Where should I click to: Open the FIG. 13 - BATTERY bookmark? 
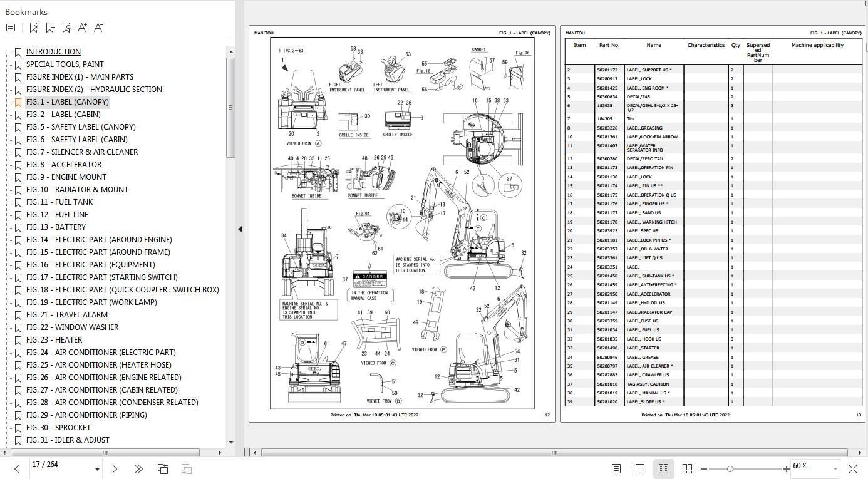(x=56, y=227)
